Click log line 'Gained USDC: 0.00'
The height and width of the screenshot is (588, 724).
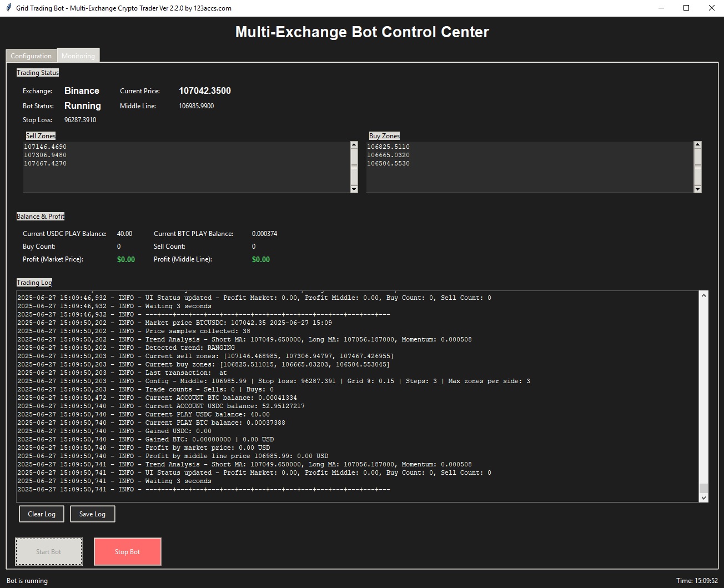coord(114,431)
